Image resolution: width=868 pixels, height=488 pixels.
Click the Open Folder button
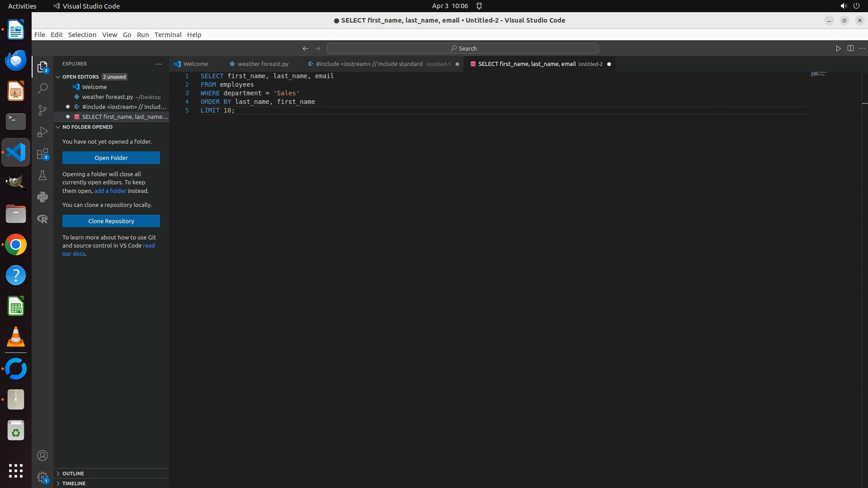coord(111,158)
